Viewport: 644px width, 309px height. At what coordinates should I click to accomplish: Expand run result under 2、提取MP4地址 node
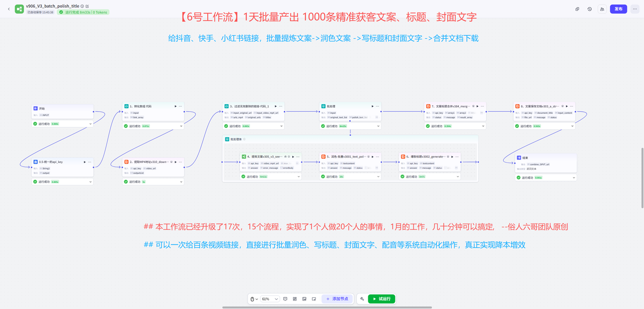coord(181,182)
